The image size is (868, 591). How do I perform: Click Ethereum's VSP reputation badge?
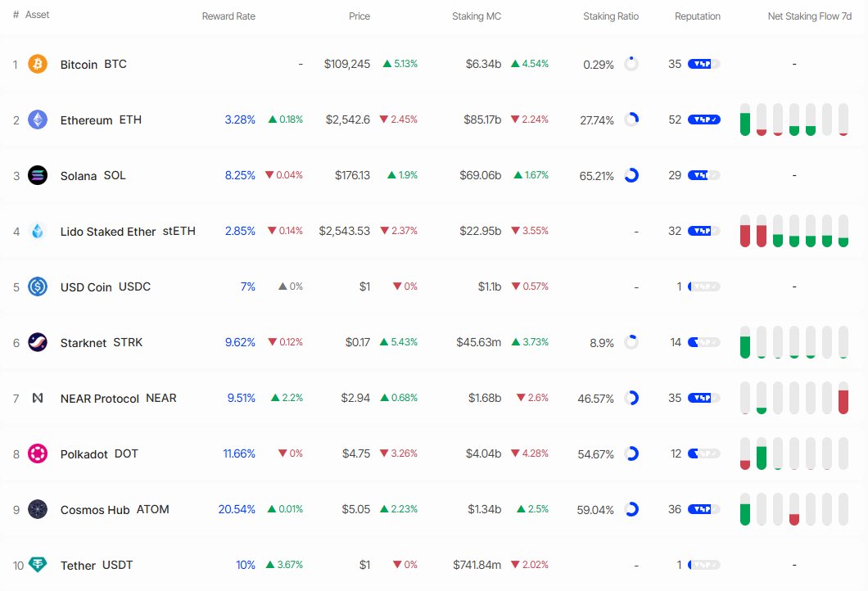(x=703, y=120)
